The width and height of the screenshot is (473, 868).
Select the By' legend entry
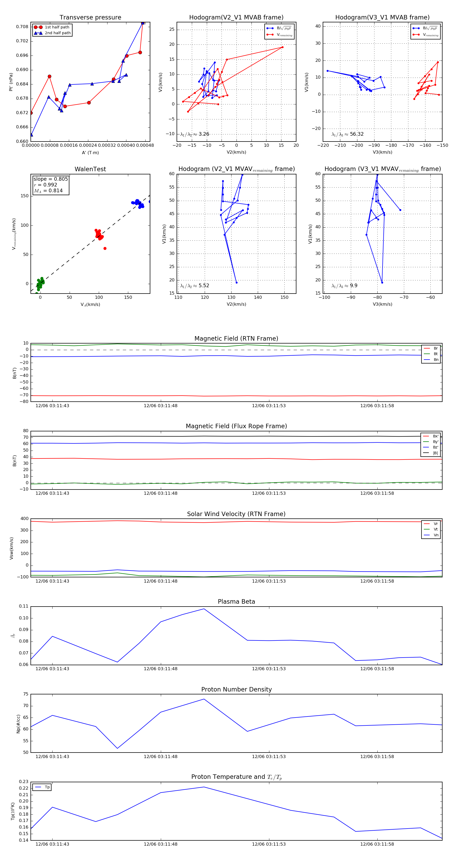431,442
